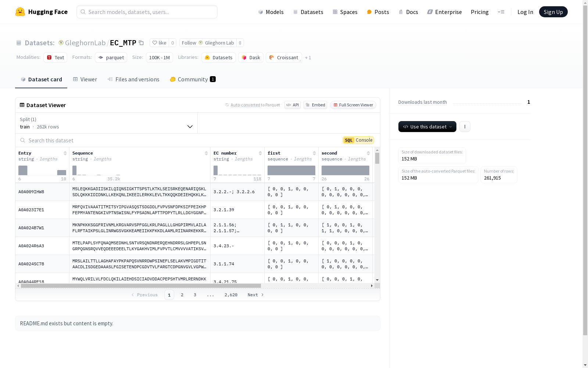Open the Pricing page
This screenshot has width=588, height=368.
(480, 12)
